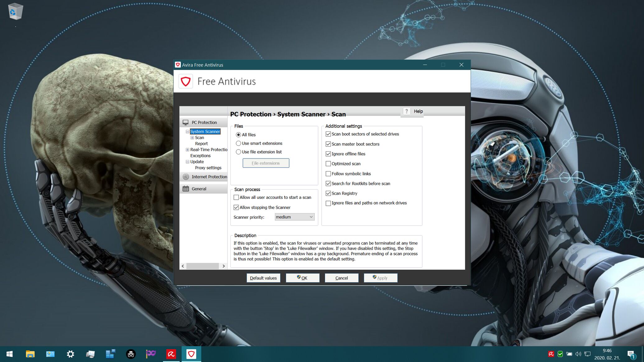Select Use smart extensions option
The width and height of the screenshot is (644, 362).
click(238, 143)
